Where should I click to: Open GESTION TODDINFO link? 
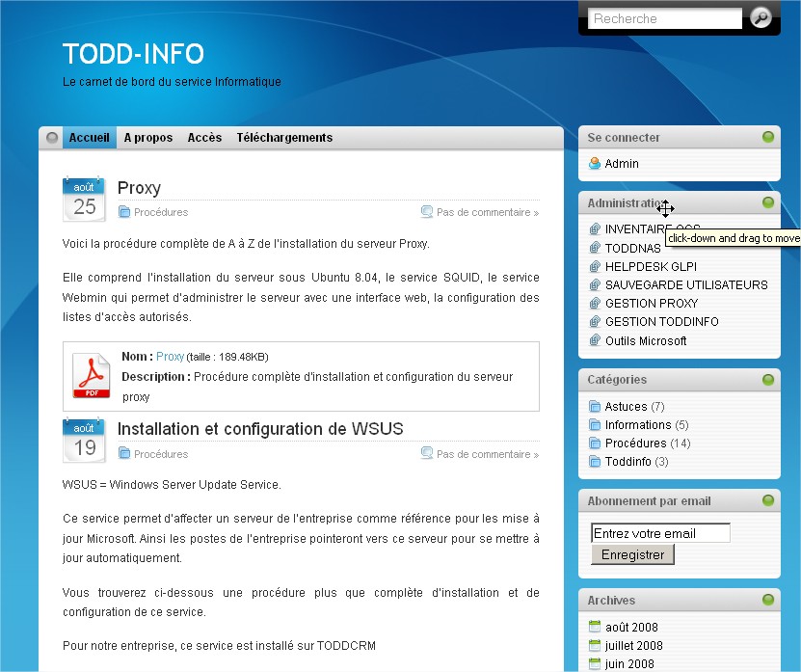click(x=662, y=322)
